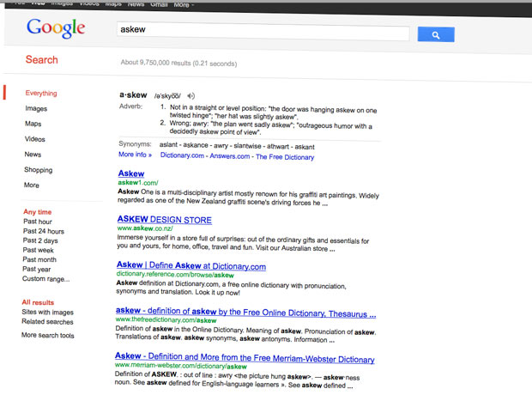Image resolution: width=532 pixels, height=395 pixels.
Task: Open the Merriam-Webster Dictionary result
Action: 245,357
